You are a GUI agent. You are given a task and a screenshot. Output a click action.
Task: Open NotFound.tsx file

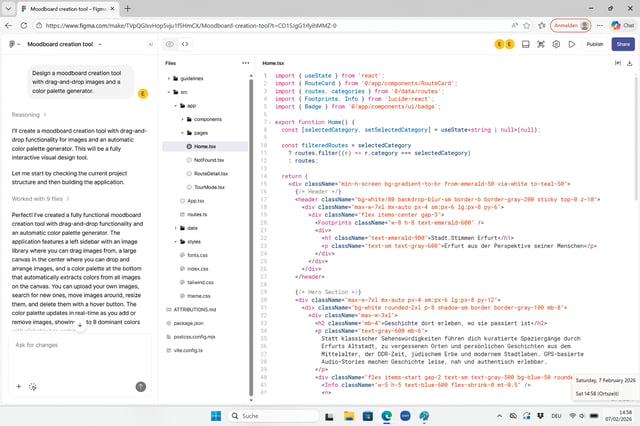tap(205, 160)
